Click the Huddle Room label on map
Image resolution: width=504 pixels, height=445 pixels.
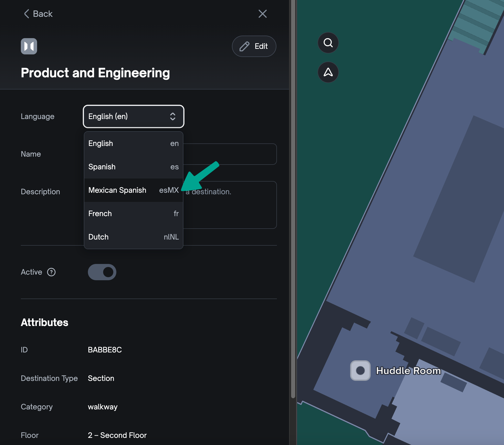tap(408, 371)
